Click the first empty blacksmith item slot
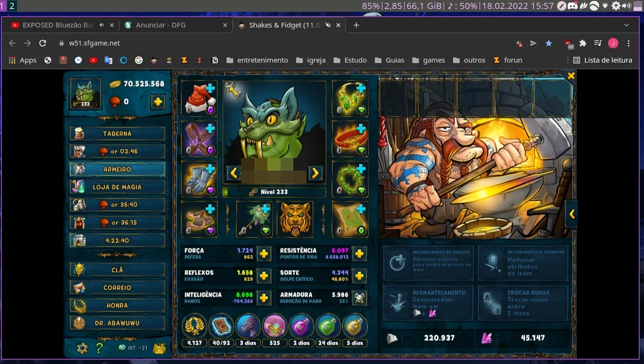 [x=398, y=99]
